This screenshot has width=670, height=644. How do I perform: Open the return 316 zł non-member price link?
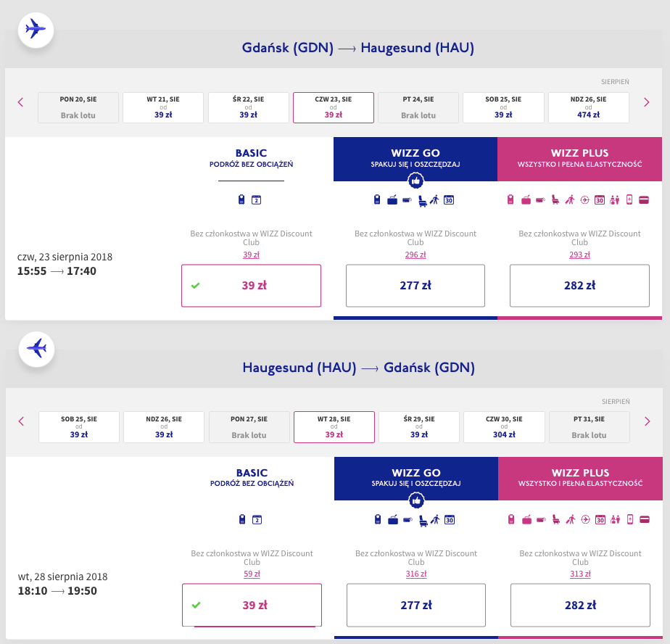tap(416, 574)
